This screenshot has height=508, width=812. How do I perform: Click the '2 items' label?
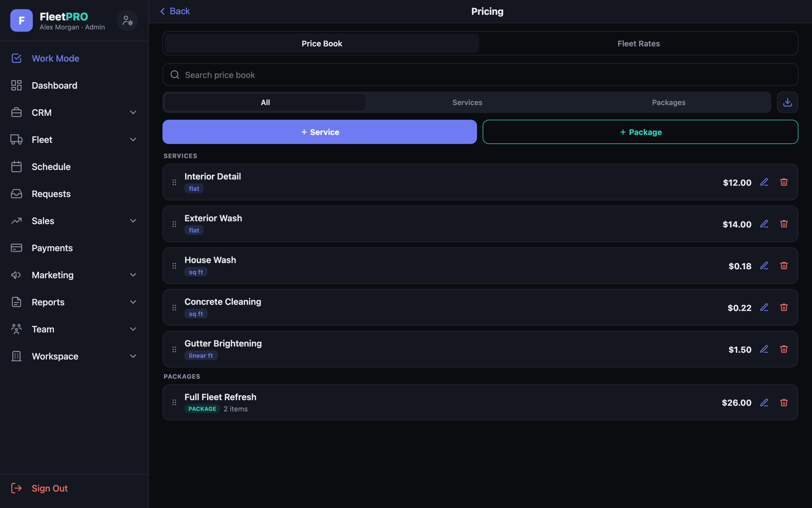235,409
